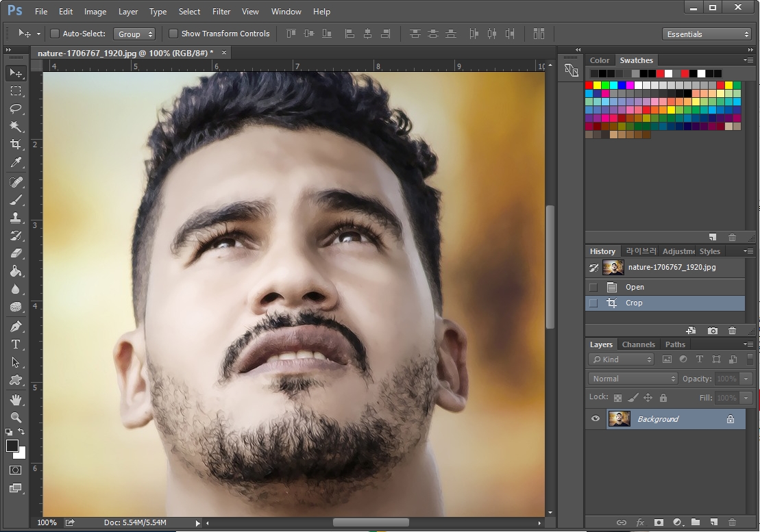Hide the Background layer visibility
The height and width of the screenshot is (532, 760).
[595, 419]
